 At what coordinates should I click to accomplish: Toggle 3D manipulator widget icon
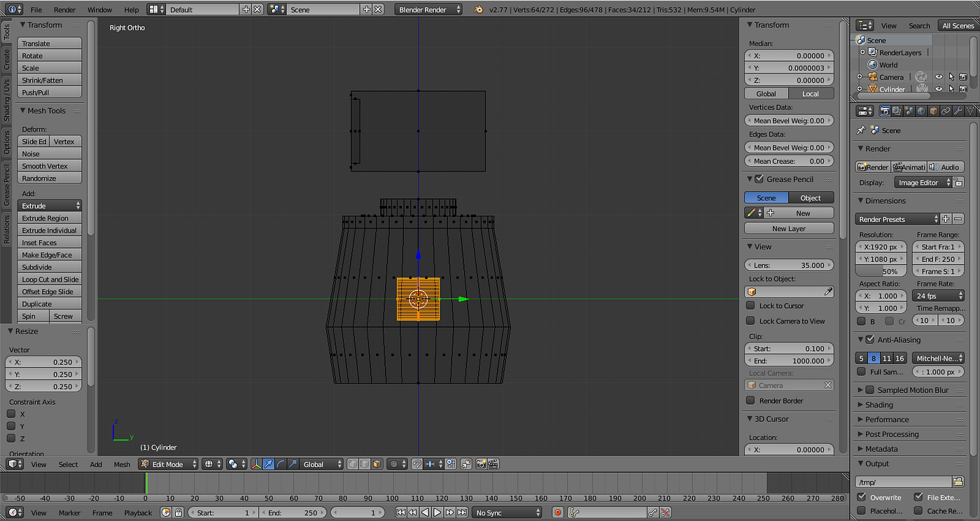256,464
